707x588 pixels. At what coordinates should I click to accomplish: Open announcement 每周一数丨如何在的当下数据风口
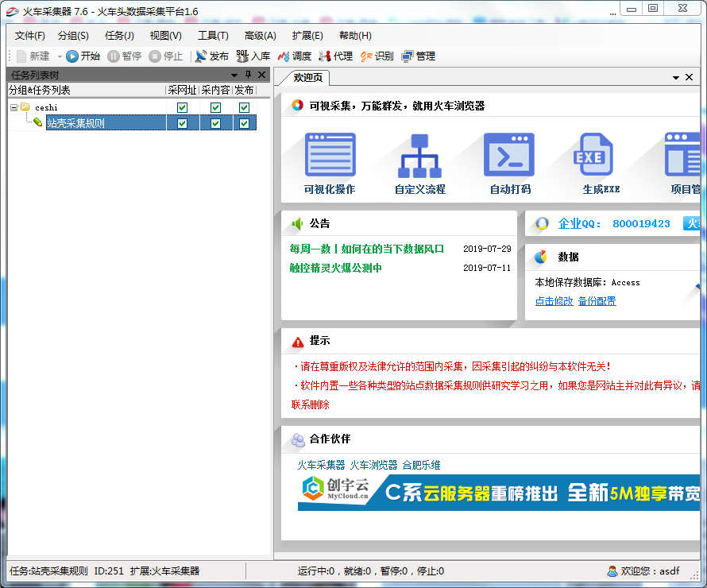tap(366, 249)
